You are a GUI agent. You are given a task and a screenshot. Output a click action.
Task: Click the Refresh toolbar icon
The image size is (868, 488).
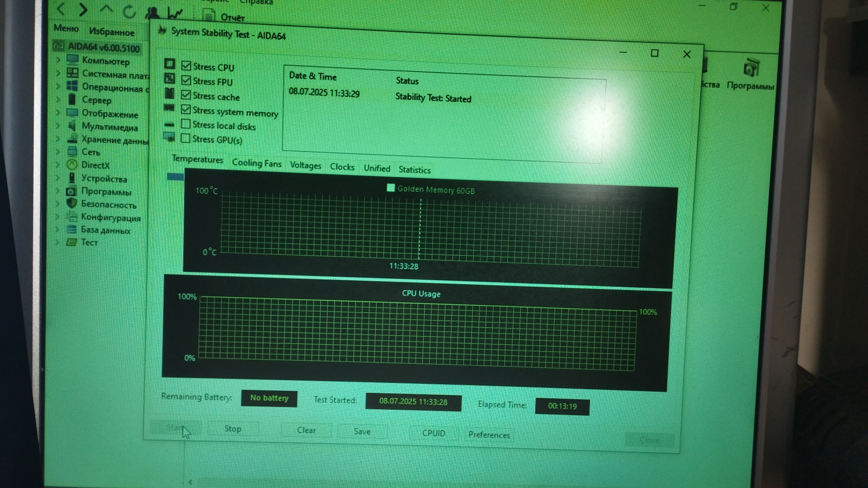129,12
